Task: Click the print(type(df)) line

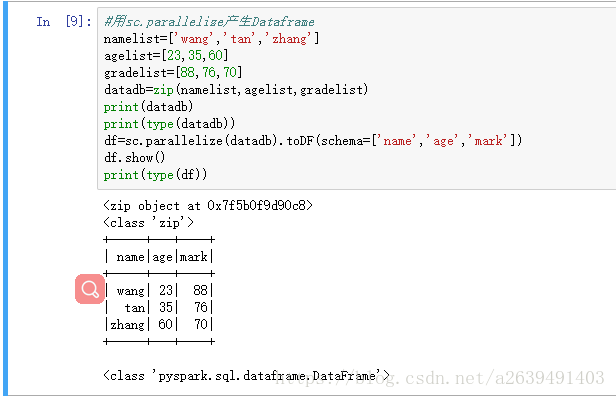Action: pyautogui.click(x=155, y=174)
